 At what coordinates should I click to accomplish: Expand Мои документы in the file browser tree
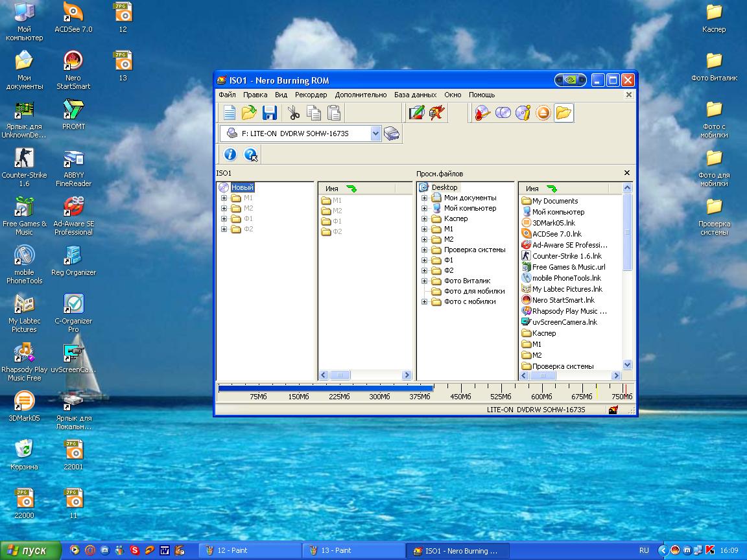click(424, 198)
